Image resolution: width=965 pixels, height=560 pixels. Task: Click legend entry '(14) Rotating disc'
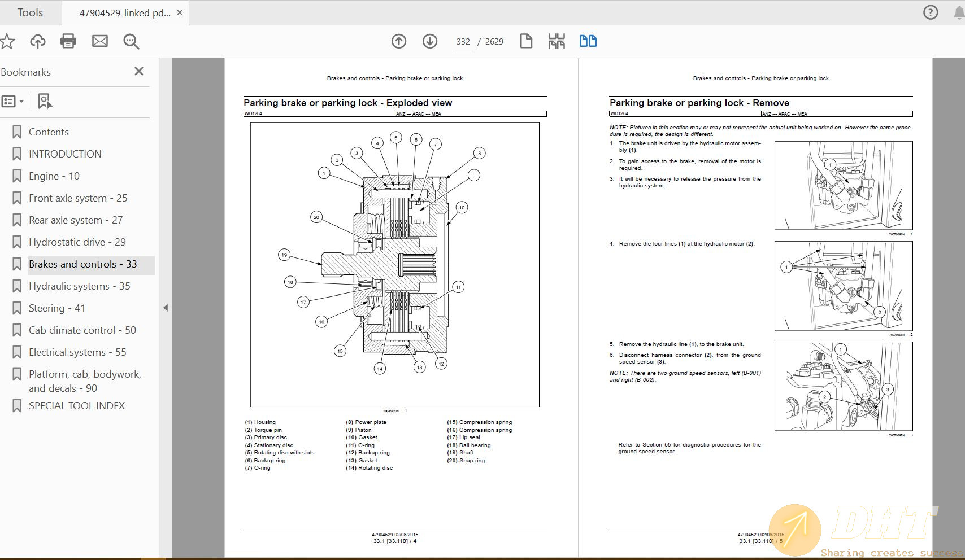click(x=369, y=468)
